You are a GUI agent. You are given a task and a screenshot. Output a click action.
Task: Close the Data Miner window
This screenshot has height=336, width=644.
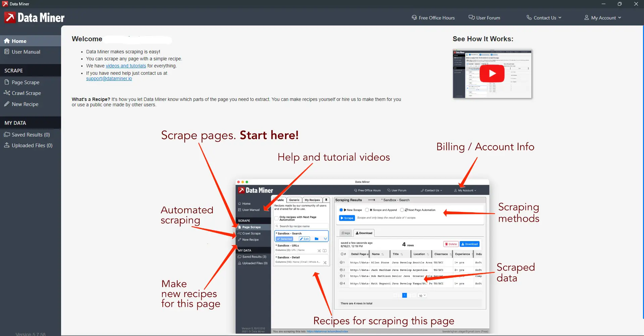[x=636, y=4]
